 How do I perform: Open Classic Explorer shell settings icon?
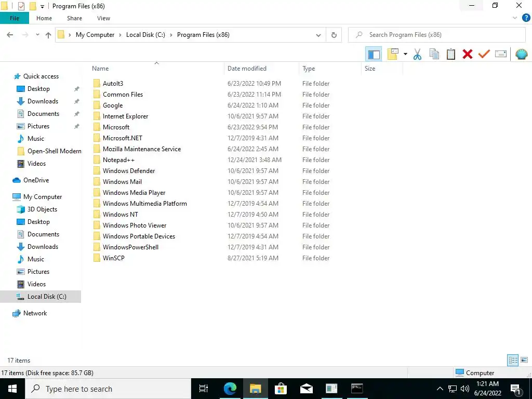click(522, 54)
